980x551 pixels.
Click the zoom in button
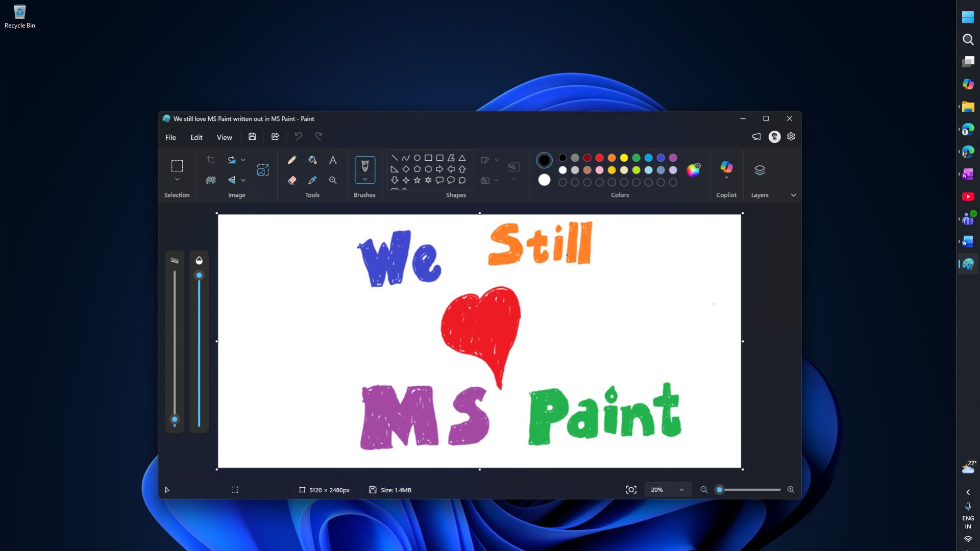pos(791,490)
